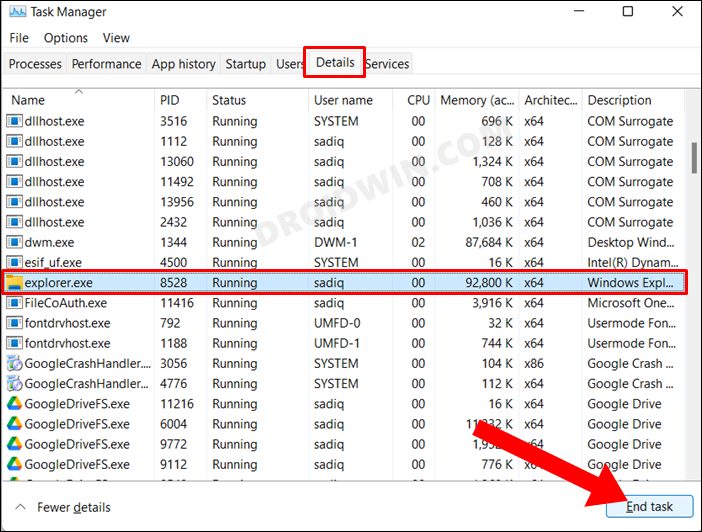Click memory value 87,684 K
This screenshot has height=532, width=702.
point(489,242)
